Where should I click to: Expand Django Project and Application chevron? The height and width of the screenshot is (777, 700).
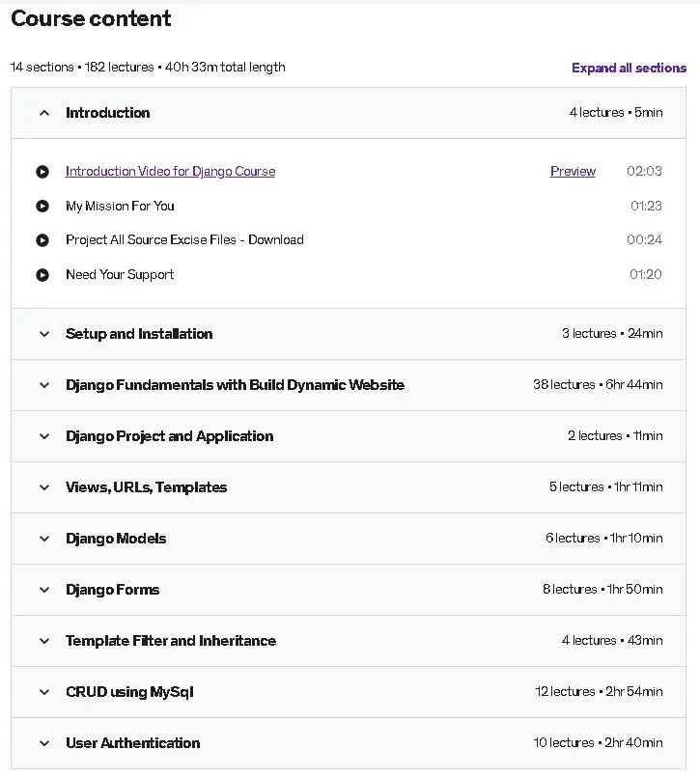(44, 436)
